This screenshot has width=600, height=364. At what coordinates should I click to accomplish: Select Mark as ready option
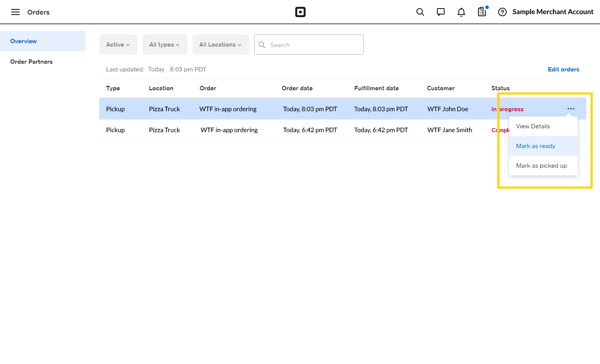544,146
